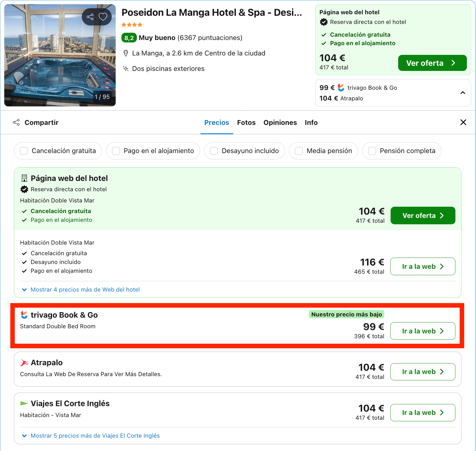476x451 pixels.
Task: Click 396 € total price text
Action: (x=369, y=336)
